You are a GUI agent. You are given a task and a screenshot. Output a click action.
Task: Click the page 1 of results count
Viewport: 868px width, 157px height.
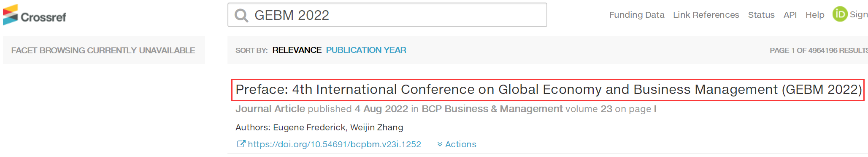(818, 50)
